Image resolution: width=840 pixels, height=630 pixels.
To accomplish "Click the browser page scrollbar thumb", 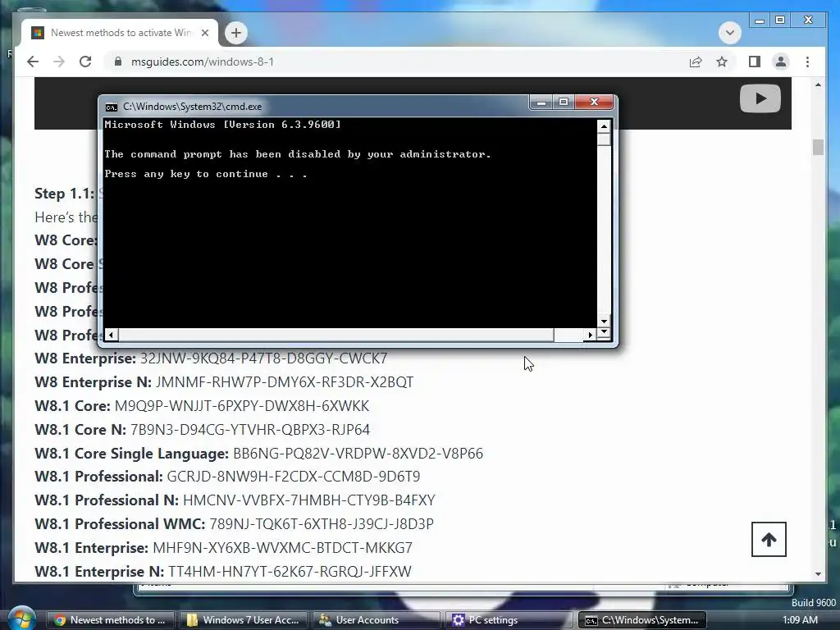I will point(818,147).
